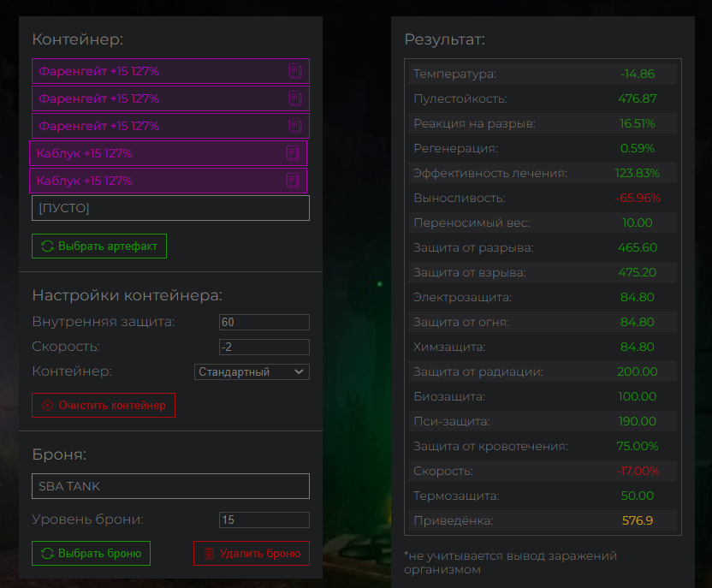This screenshot has height=588, width=712.
Task: Click the copy icon on the second Фаренгейт artifact
Action: 295,98
